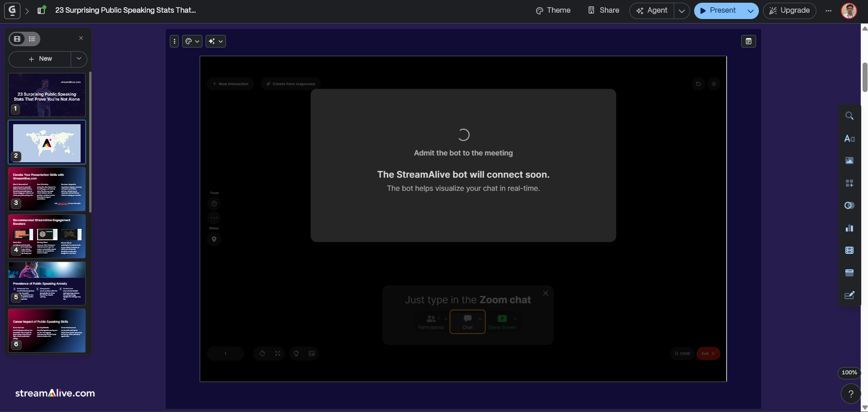Expand the New card dropdown arrow
Image resolution: width=868 pixels, height=412 pixels.
coord(79,59)
